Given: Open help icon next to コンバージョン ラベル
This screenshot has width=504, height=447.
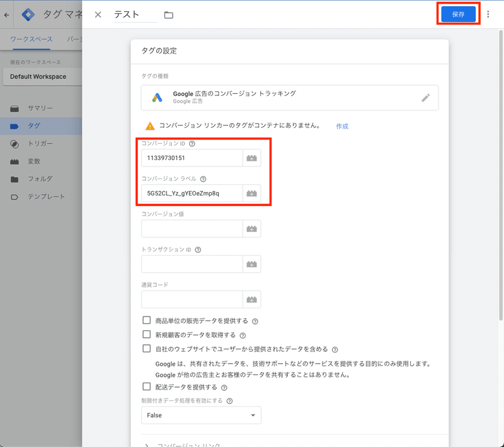Looking at the screenshot, I should (203, 179).
